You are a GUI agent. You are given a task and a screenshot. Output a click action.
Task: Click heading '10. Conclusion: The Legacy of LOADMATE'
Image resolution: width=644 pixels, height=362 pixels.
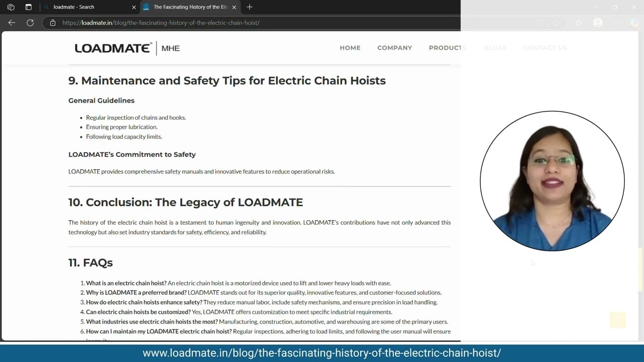click(x=186, y=202)
